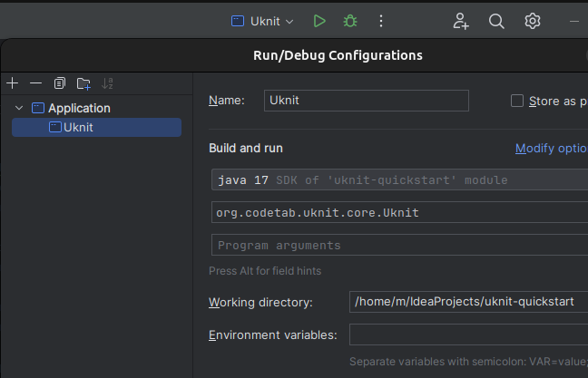Click the Separate variables with semicolon hint text
The height and width of the screenshot is (378, 588).
(468, 362)
